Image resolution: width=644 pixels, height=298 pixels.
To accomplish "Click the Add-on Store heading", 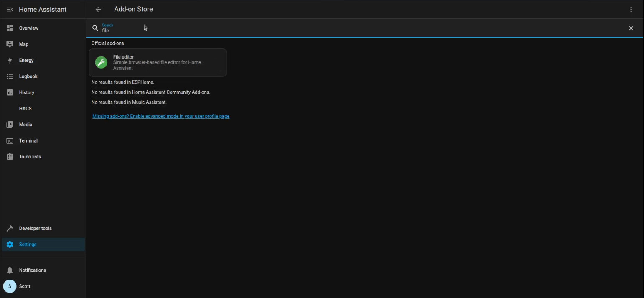I will [x=133, y=9].
